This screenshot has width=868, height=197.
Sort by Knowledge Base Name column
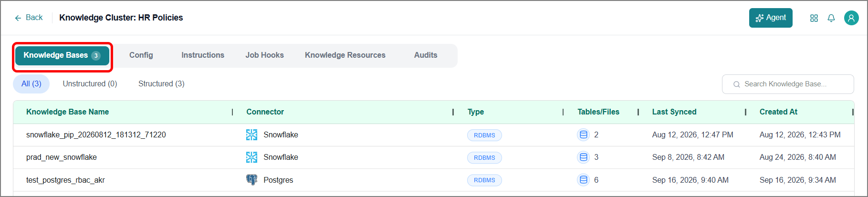68,112
